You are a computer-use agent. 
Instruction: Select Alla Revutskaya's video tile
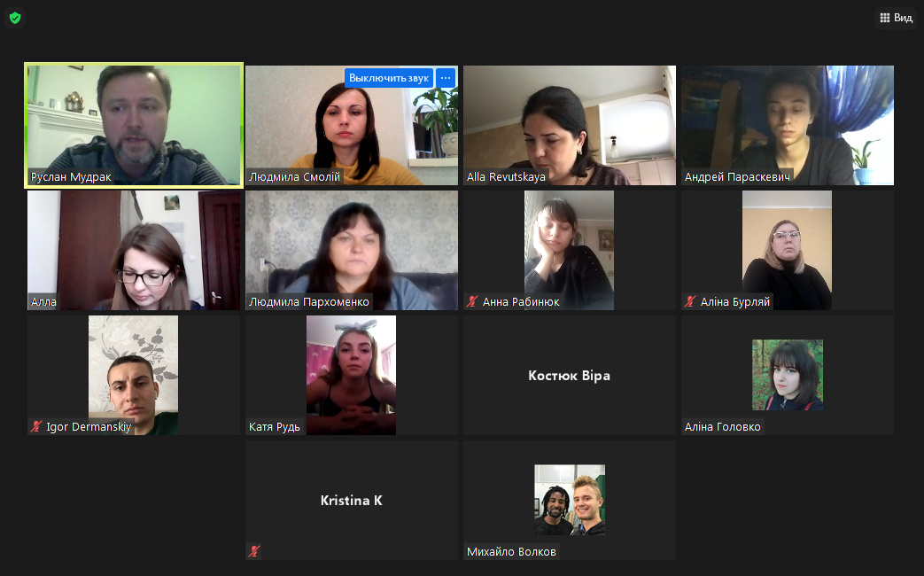click(x=570, y=125)
